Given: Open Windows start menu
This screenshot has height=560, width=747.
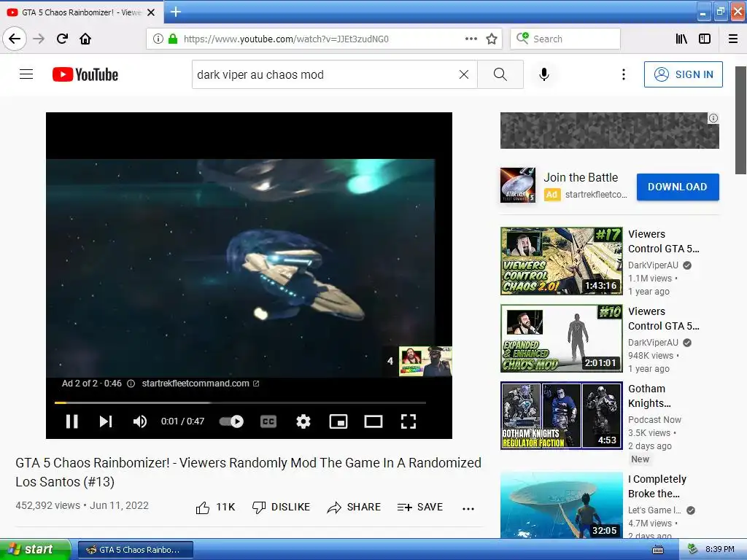Looking at the screenshot, I should point(35,549).
